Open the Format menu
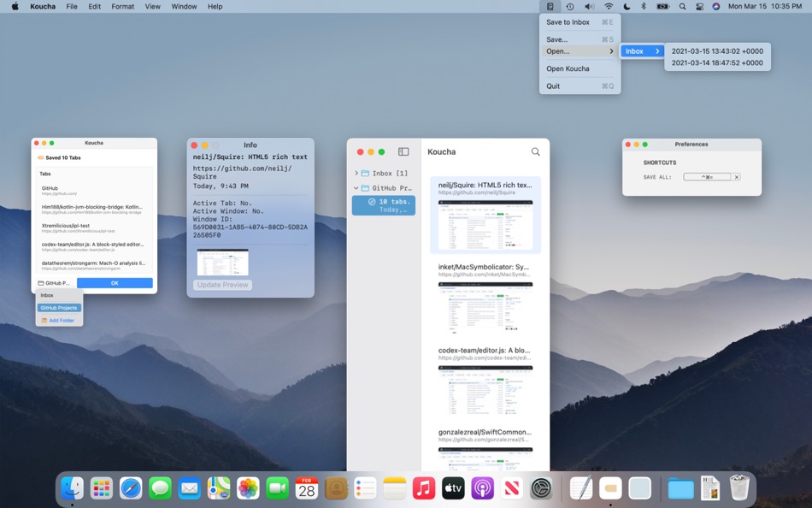Screen dimensions: 812x508 pyautogui.click(x=123, y=7)
